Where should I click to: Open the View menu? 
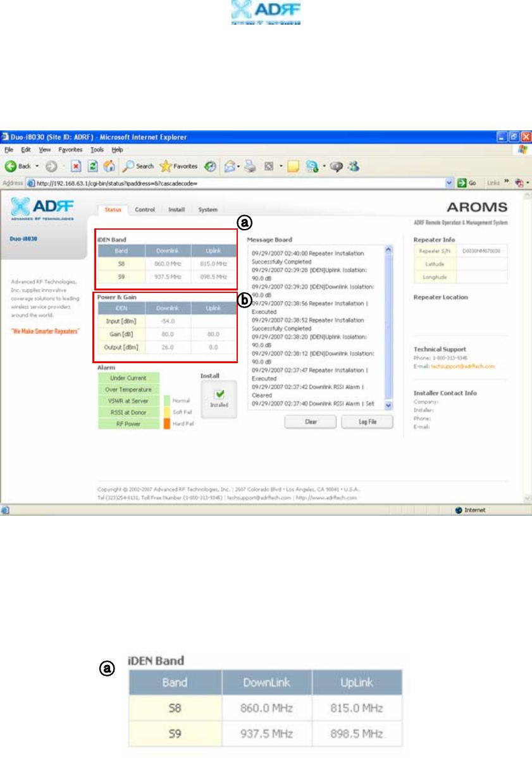pos(44,150)
